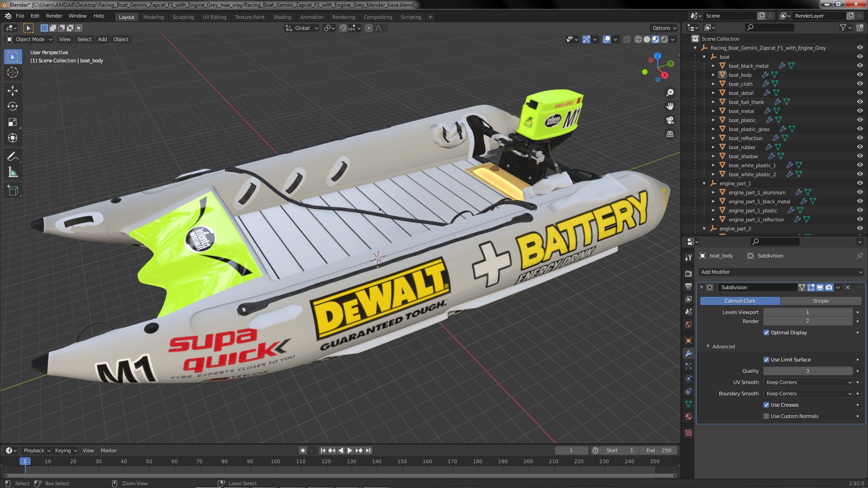The image size is (868, 488).
Task: Hide boat_rubber using eye icon
Action: (860, 147)
